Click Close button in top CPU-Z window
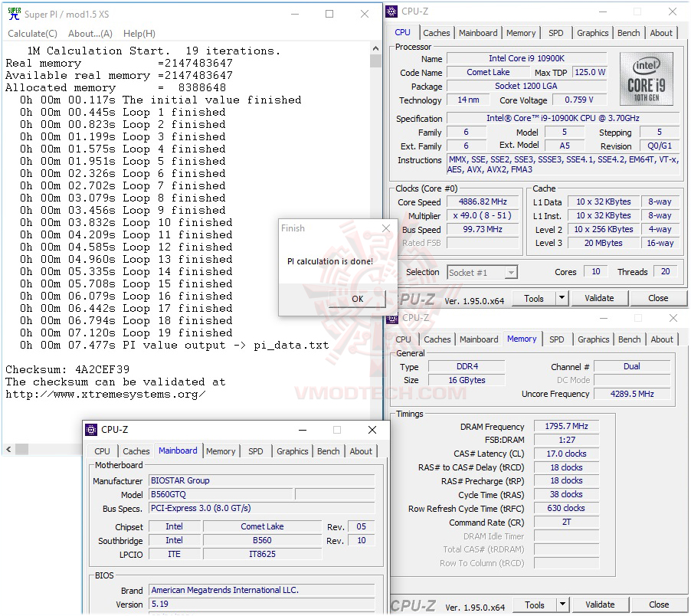Image resolution: width=691 pixels, height=616 pixels. click(x=658, y=299)
